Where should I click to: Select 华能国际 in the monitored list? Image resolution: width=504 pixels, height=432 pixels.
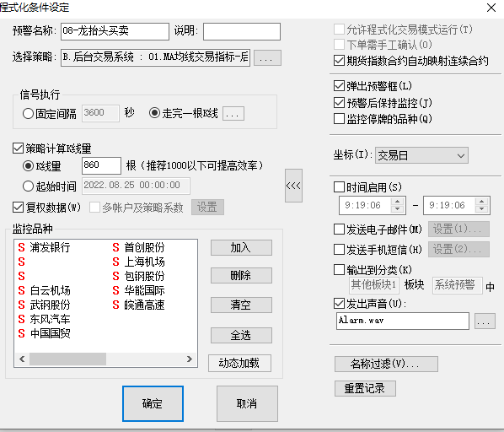(144, 290)
